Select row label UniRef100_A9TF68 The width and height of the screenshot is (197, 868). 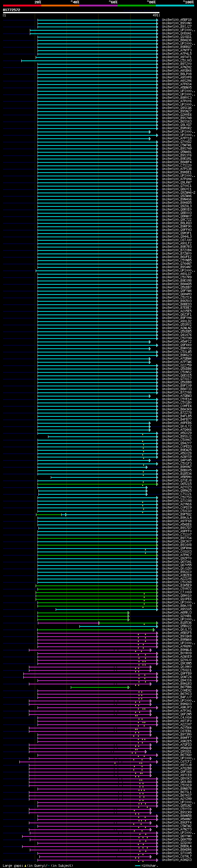click(177, 521)
